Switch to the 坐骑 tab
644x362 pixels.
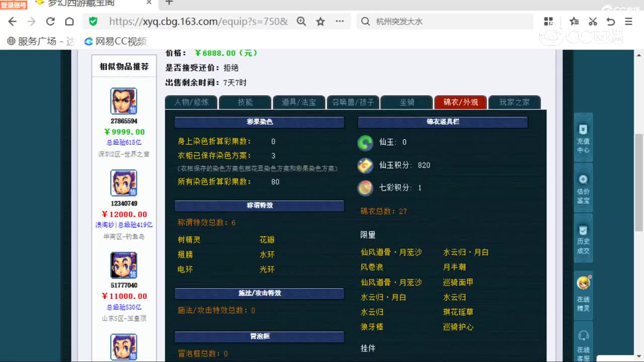coord(407,102)
